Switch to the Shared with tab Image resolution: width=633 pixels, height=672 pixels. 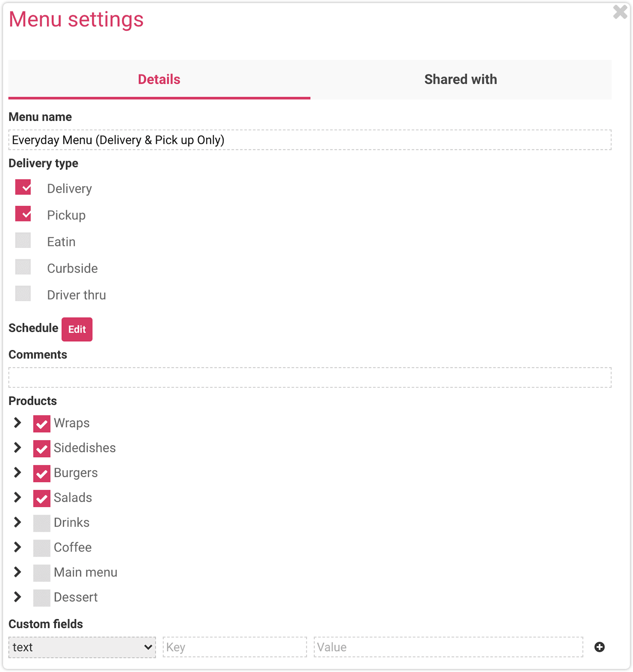click(461, 79)
